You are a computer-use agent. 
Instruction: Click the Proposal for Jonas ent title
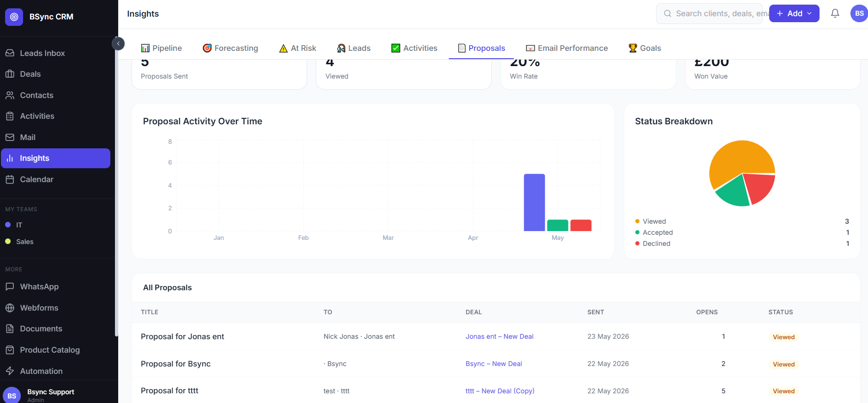click(x=182, y=336)
